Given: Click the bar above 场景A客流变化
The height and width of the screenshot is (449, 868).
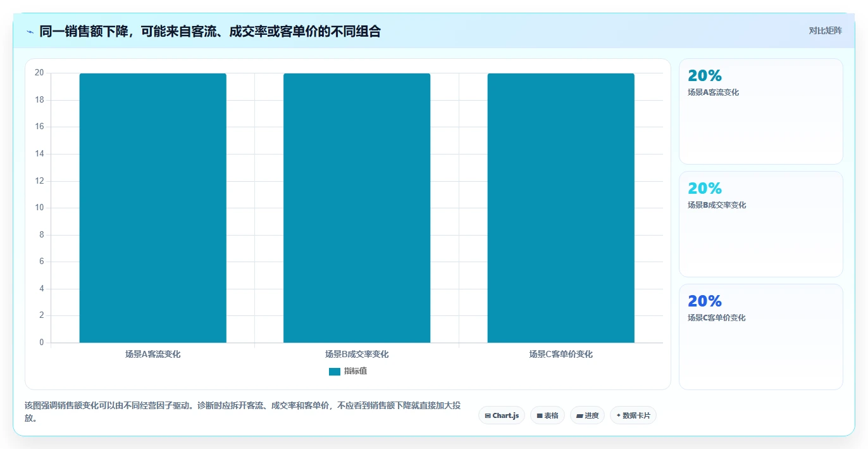Looking at the screenshot, I should tap(152, 208).
